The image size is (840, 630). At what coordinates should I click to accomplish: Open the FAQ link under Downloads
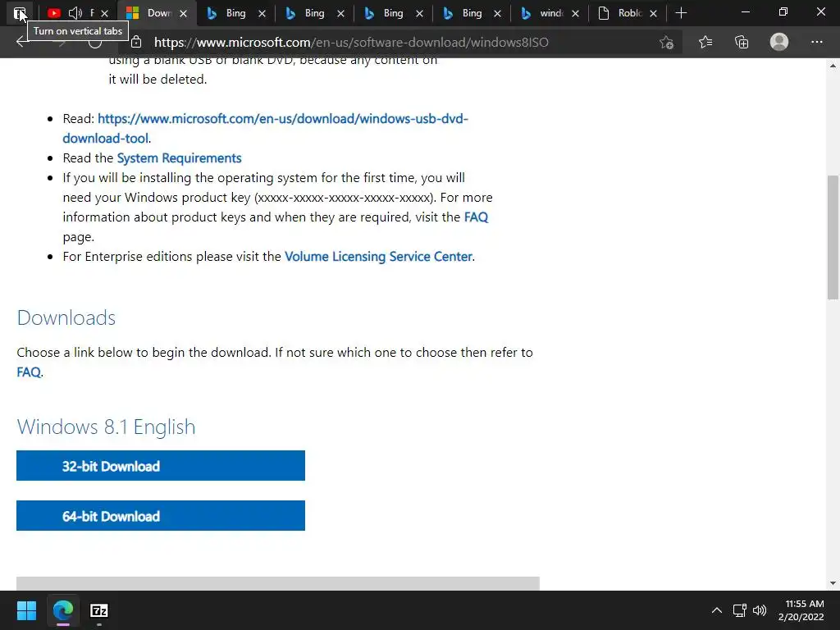point(29,372)
